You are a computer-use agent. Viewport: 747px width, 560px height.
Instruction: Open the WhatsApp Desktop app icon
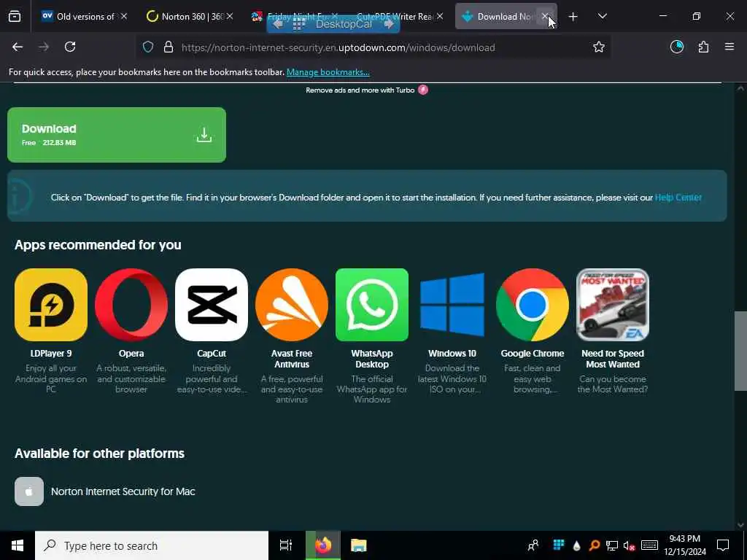pos(372,305)
